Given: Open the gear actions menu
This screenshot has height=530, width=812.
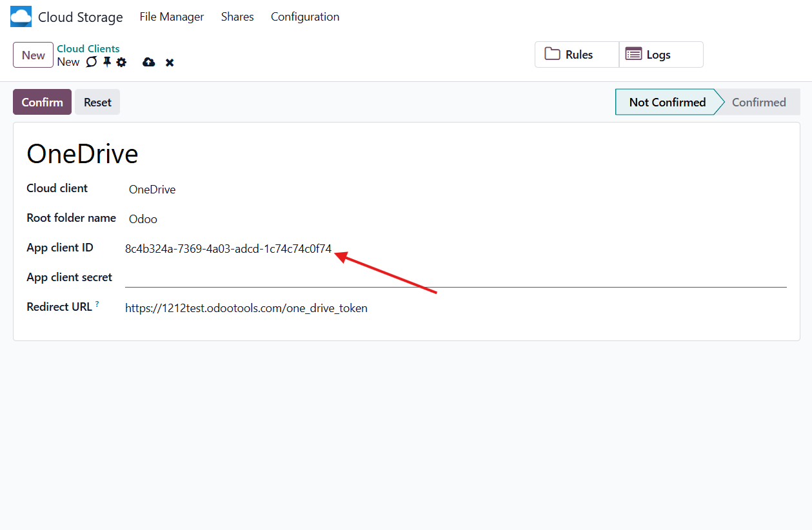Looking at the screenshot, I should pos(121,63).
